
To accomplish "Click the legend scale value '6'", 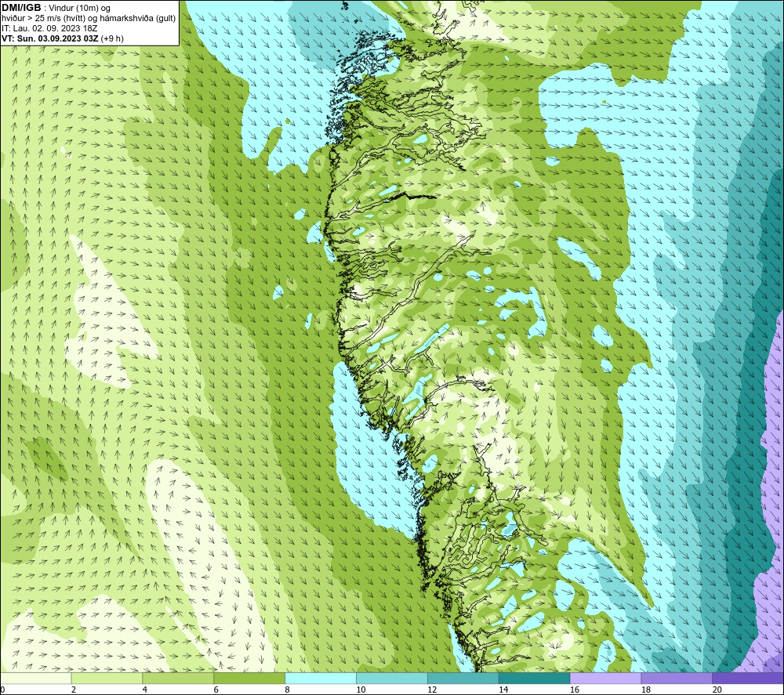I will [x=216, y=690].
